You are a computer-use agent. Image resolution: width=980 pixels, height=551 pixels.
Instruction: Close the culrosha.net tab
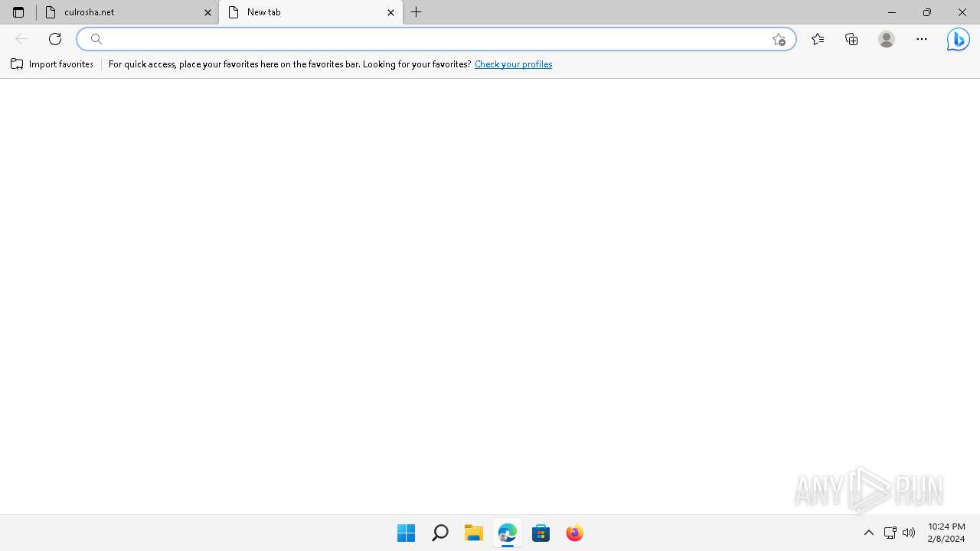click(207, 12)
